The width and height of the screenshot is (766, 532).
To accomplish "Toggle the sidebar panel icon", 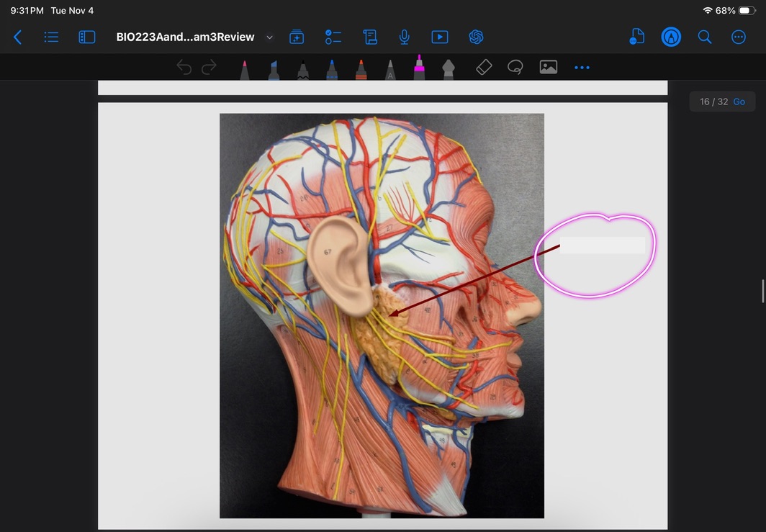I will 87,37.
